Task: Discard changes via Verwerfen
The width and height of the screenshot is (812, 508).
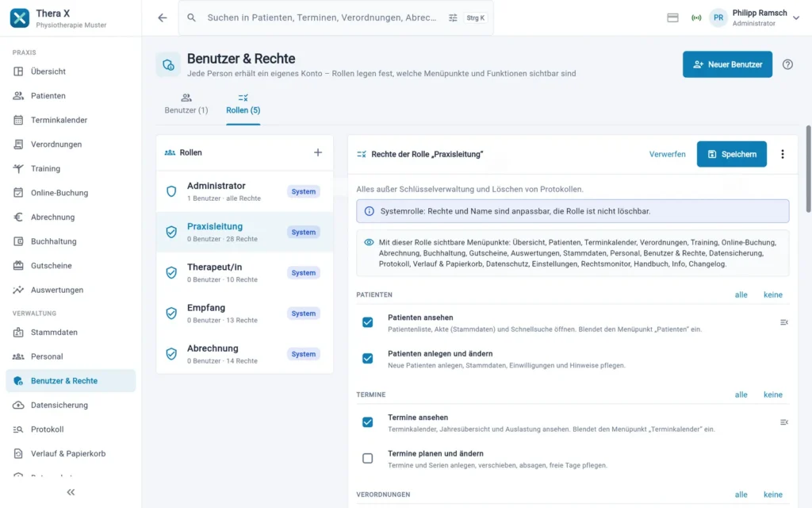Action: click(x=668, y=154)
